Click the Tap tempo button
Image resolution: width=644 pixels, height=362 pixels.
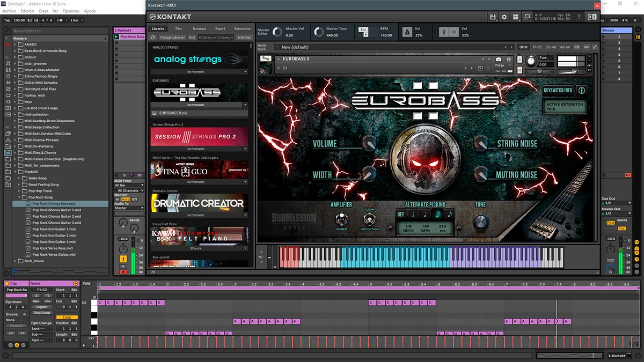coord(7,20)
